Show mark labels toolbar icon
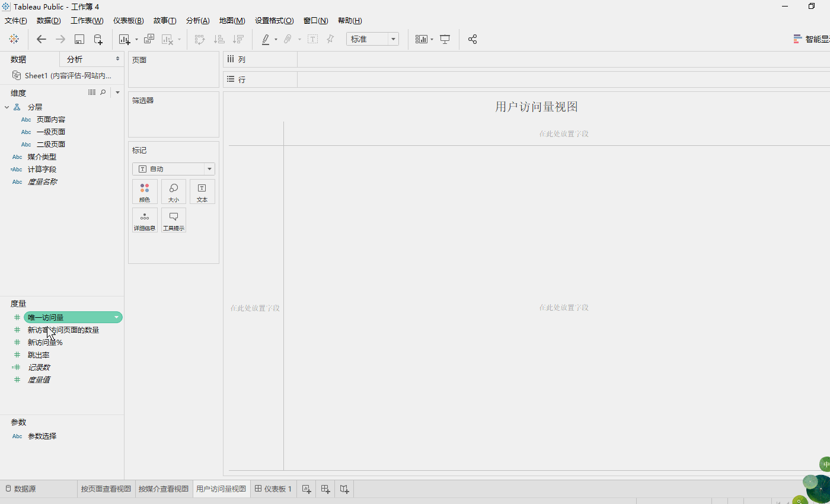Viewport: 830px width, 504px height. pyautogui.click(x=312, y=39)
